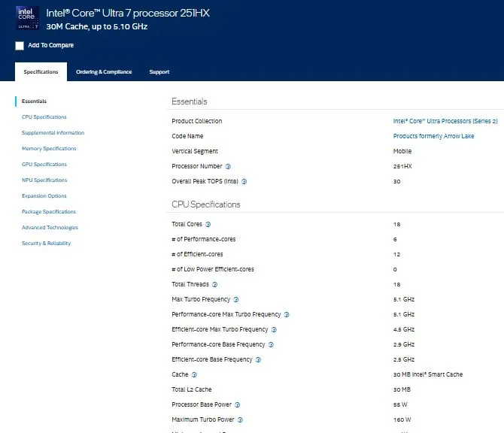Show help info for Maximum Turbo Power
This screenshot has width=504, height=433.
240,419
